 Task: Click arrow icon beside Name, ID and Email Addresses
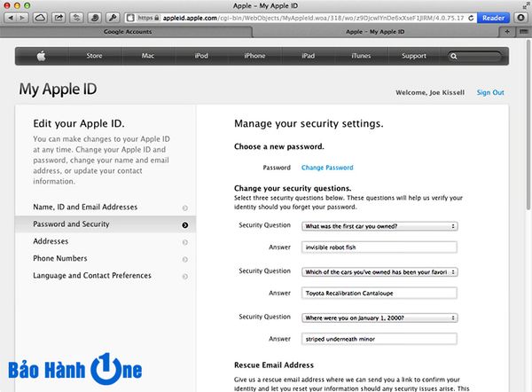184,208
